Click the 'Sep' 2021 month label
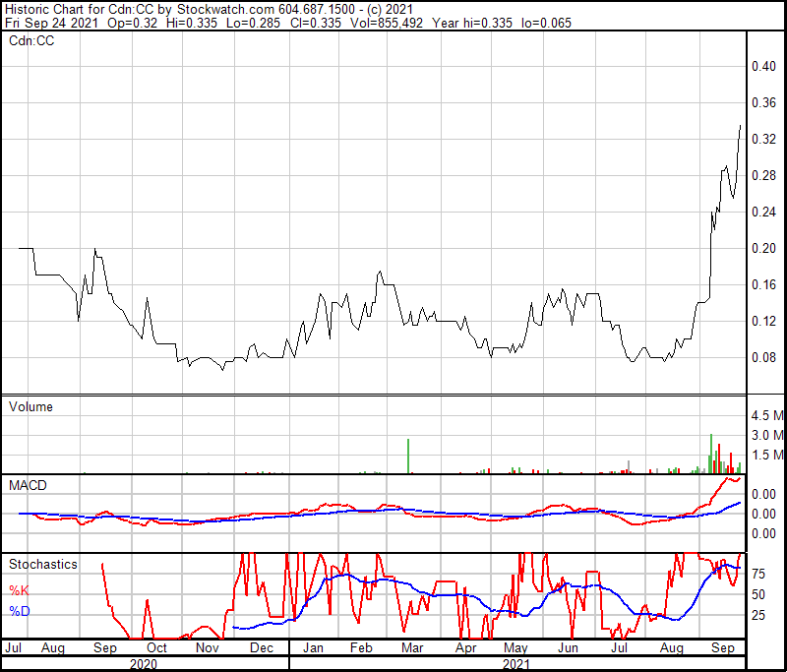 tap(723, 648)
